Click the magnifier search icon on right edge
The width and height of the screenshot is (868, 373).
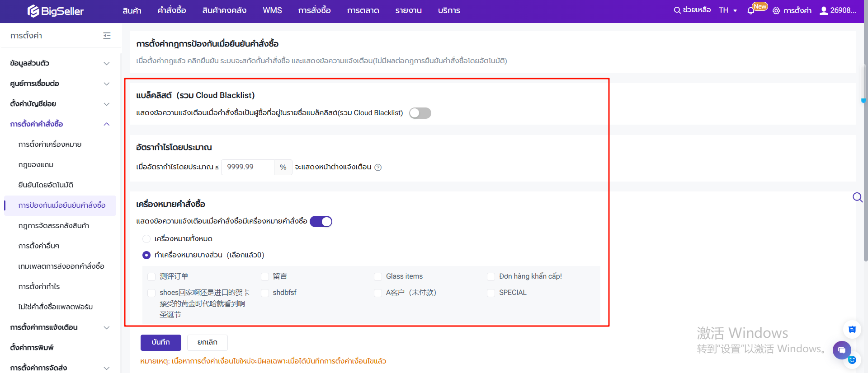click(857, 197)
